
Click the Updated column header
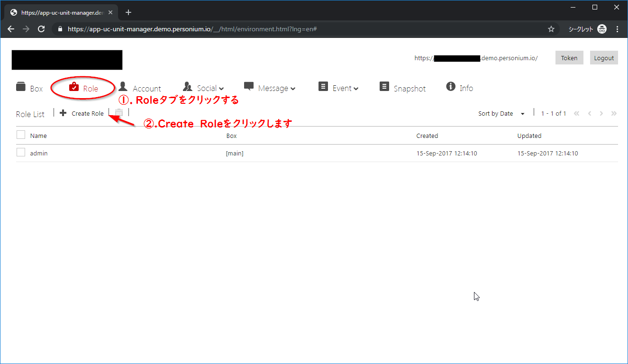pyautogui.click(x=529, y=136)
